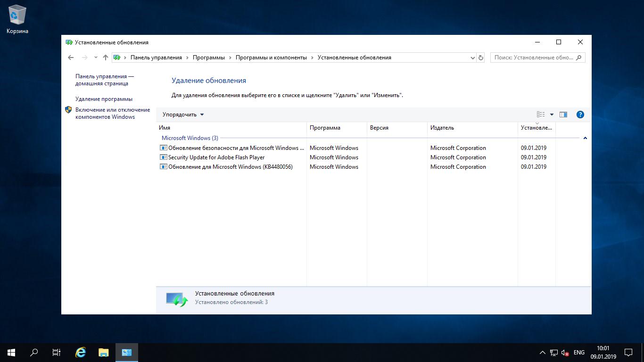This screenshot has height=362, width=644.
Task: Open Help with the blue question mark icon
Action: click(x=580, y=115)
